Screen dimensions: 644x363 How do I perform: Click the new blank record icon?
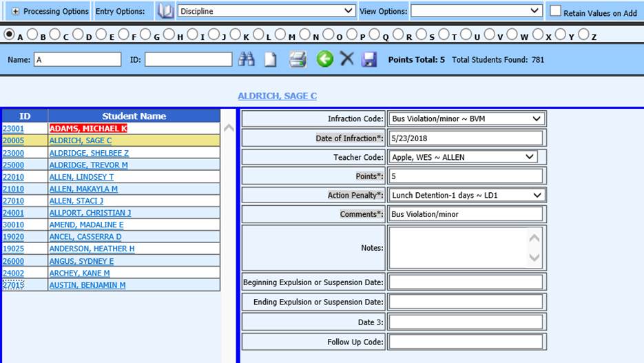(x=271, y=60)
